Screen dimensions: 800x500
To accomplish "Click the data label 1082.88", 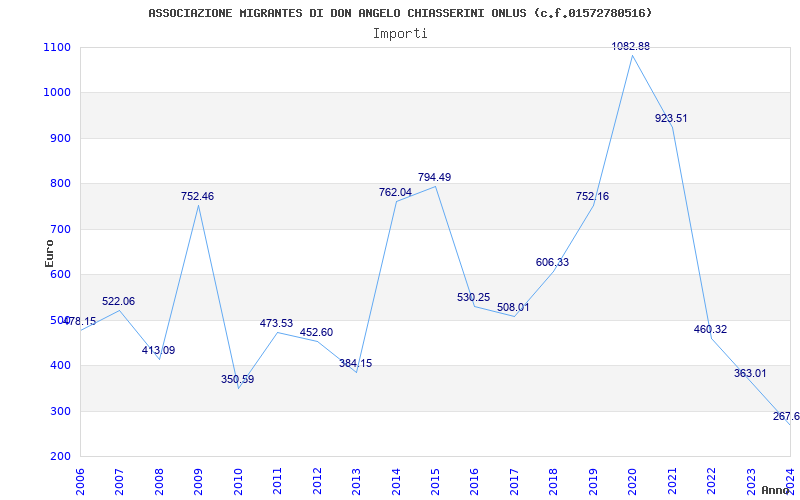I will pos(631,46).
